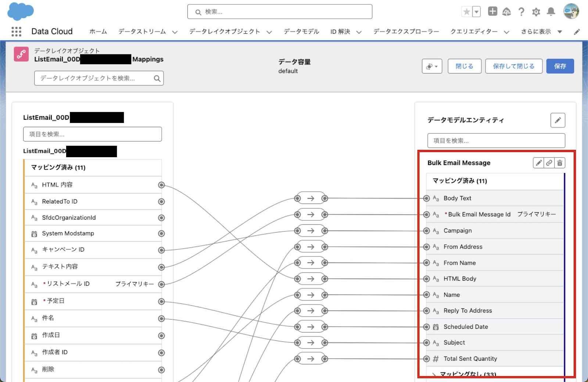
Task: Click the data model entity 項目を検索 field
Action: [x=496, y=141]
